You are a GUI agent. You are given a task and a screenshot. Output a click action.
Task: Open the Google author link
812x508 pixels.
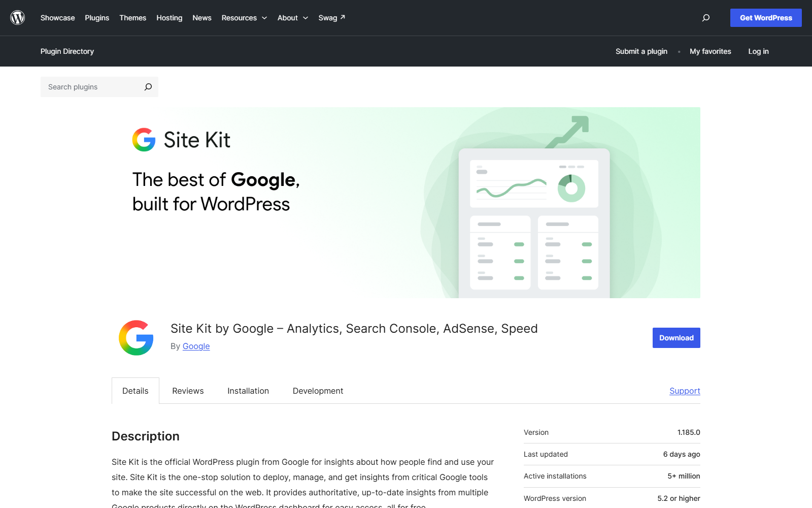point(196,346)
